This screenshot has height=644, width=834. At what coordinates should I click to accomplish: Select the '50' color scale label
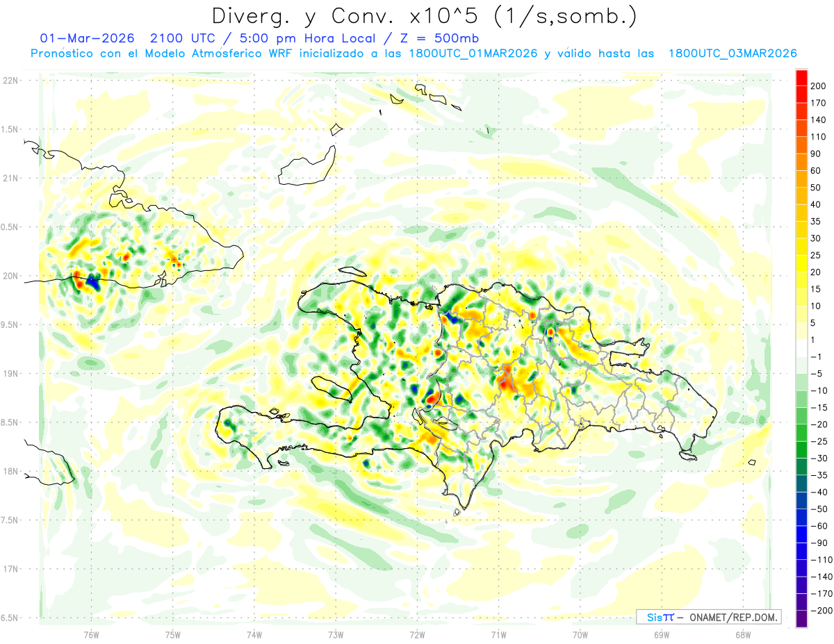click(816, 188)
